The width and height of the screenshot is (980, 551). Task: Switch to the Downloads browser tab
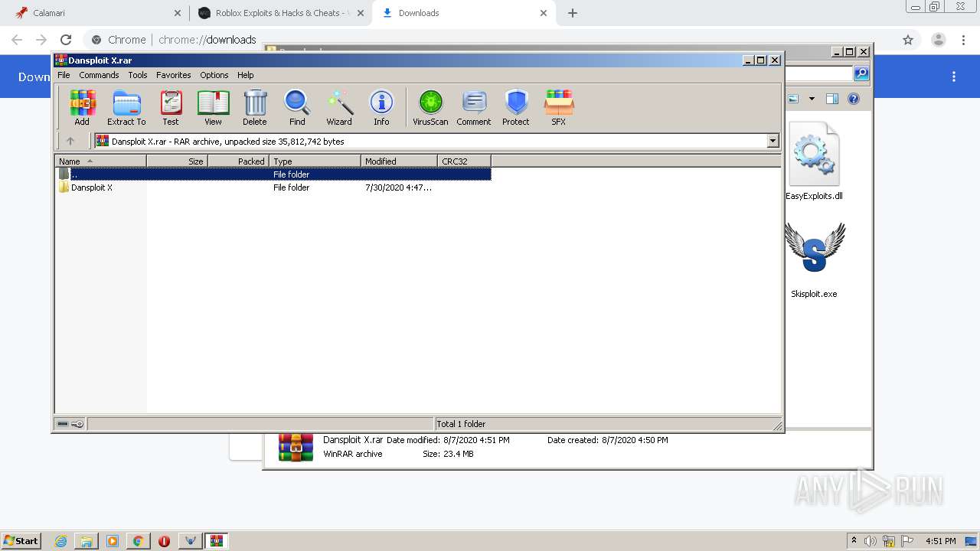pos(463,13)
